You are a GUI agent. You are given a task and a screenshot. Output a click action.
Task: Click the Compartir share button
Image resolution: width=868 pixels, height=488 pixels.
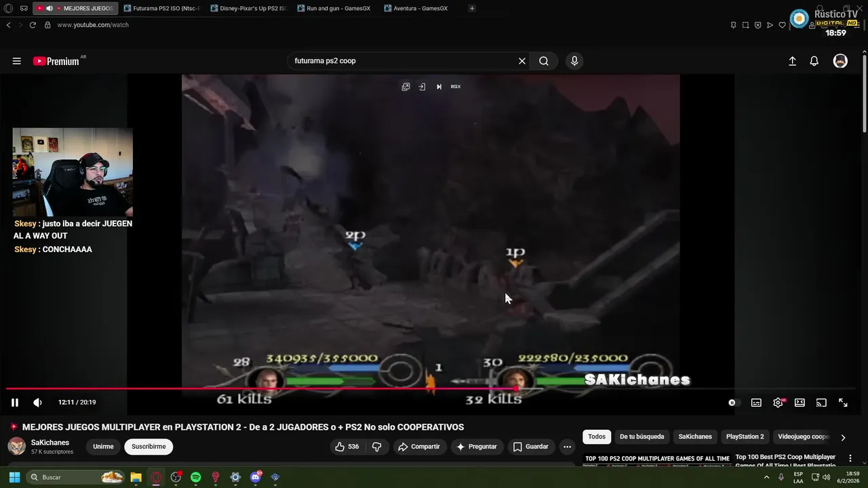pos(419,447)
